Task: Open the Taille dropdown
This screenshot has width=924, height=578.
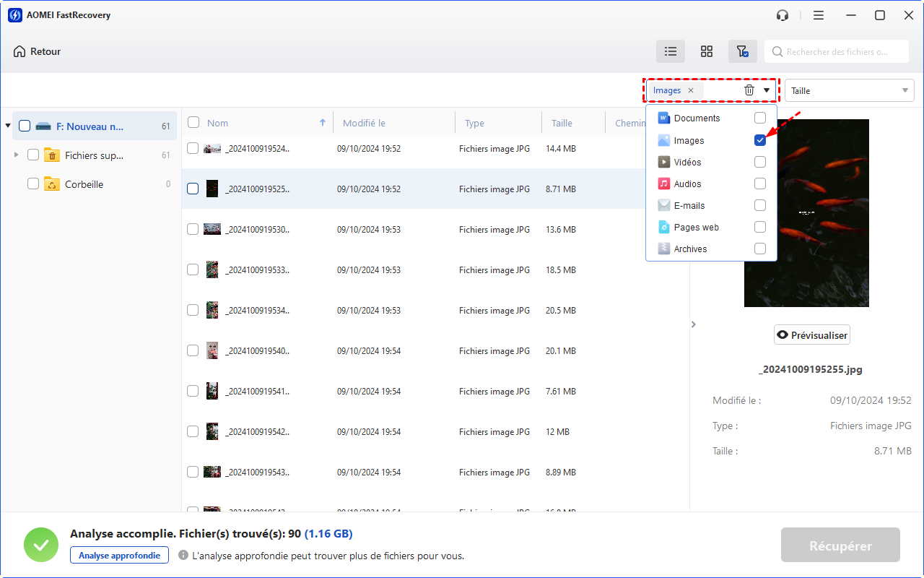Action: pos(850,90)
